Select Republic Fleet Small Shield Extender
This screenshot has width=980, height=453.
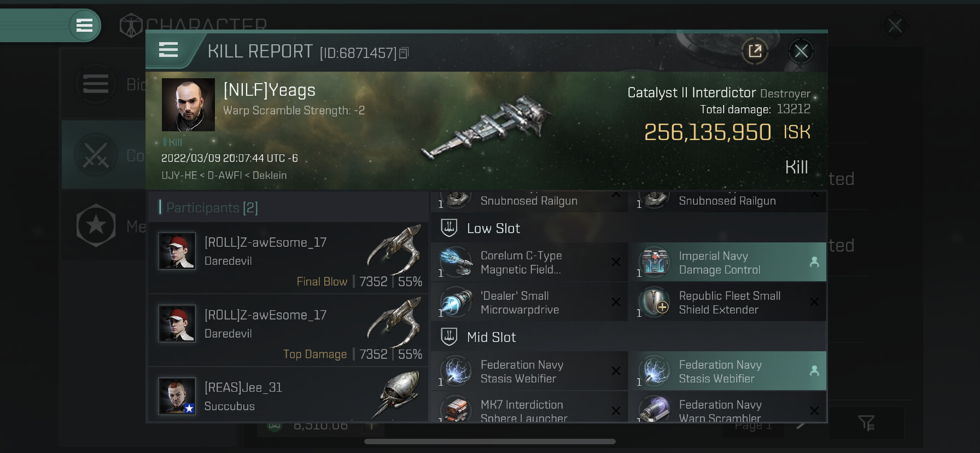[x=727, y=302]
